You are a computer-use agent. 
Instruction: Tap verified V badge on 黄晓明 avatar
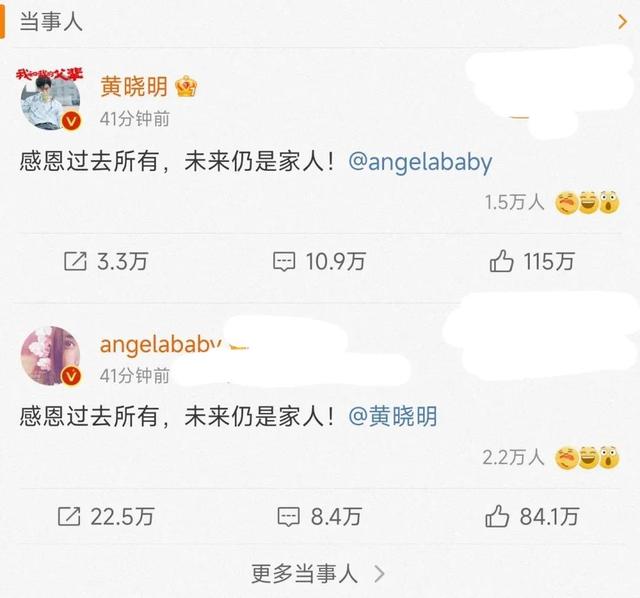click(71, 121)
